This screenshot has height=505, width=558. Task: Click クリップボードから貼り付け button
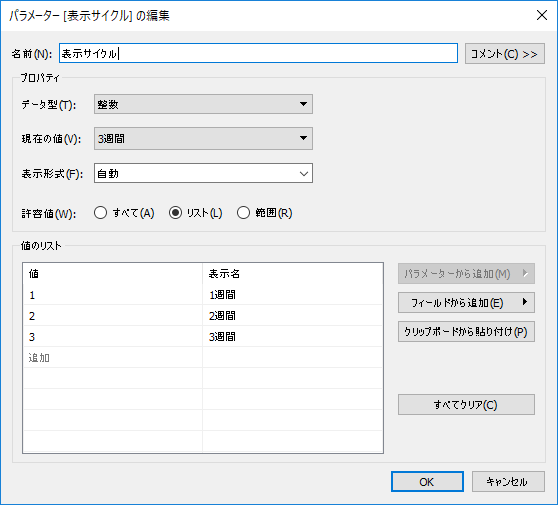(x=466, y=332)
